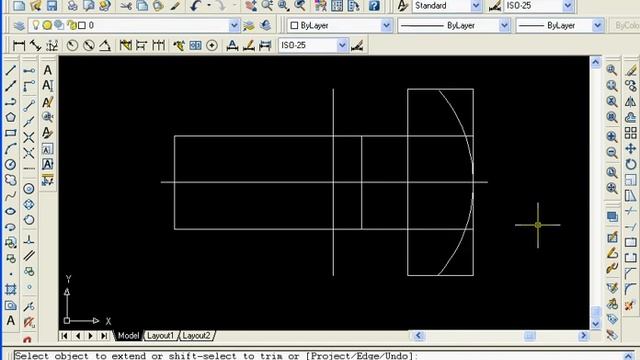
Task: Select the Mirror modify tool
Action: [631, 102]
